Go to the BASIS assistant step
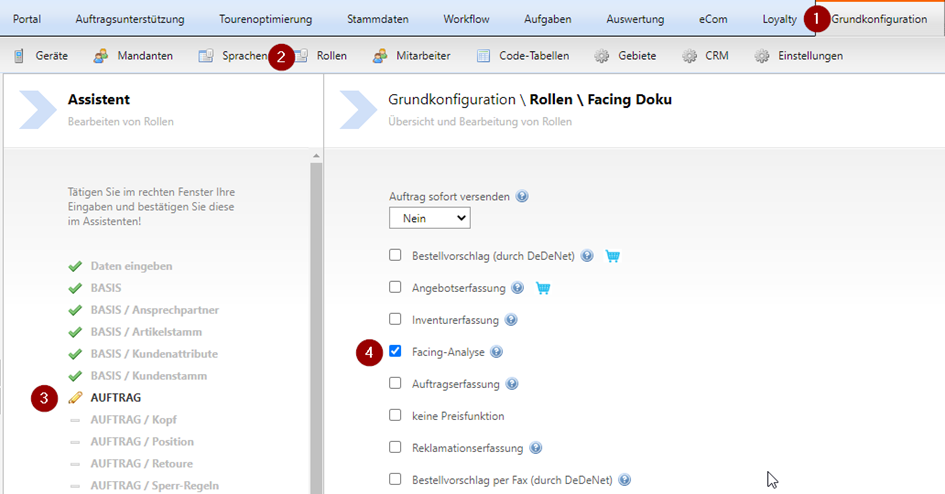The width and height of the screenshot is (945, 494). pos(106,288)
